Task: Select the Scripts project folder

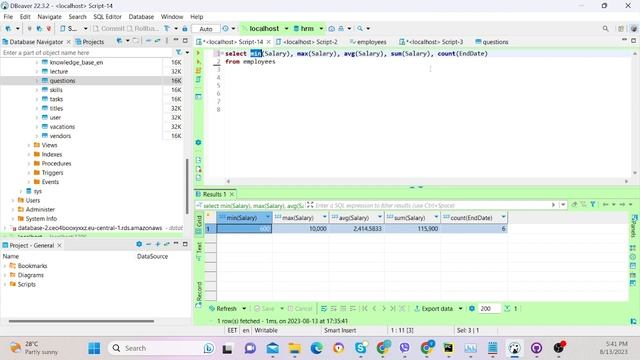Action: (26, 284)
